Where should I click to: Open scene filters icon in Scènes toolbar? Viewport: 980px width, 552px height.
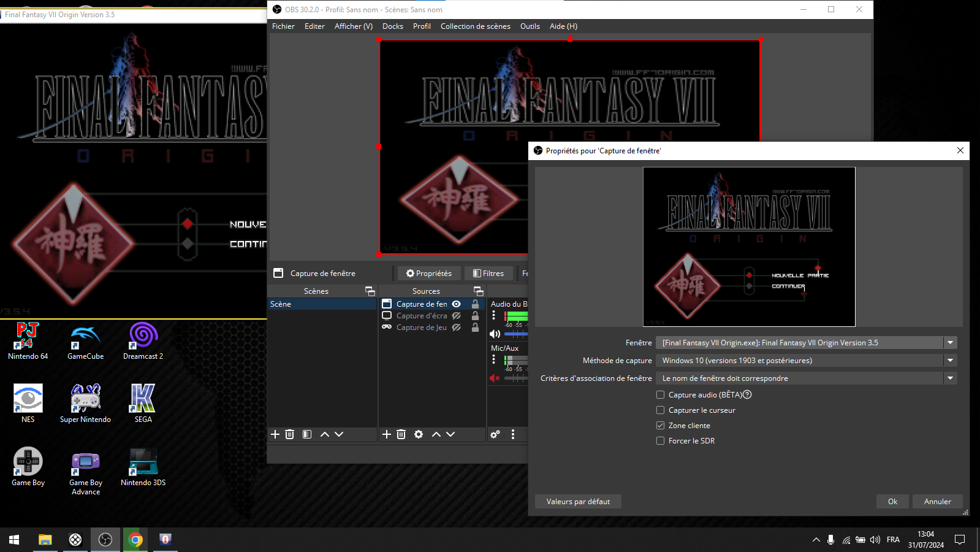click(307, 434)
